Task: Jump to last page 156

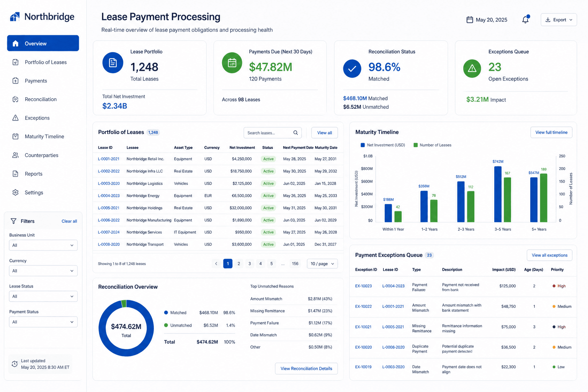Action: tap(295, 264)
